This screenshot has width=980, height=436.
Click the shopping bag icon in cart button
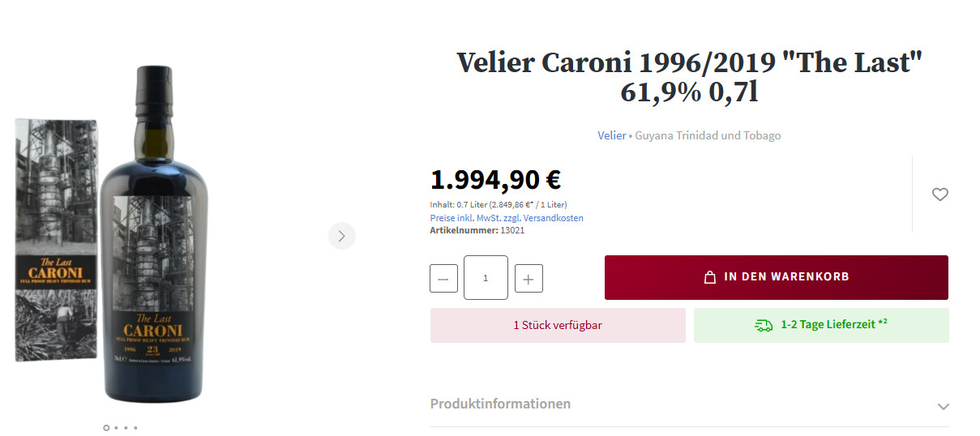[x=710, y=277]
